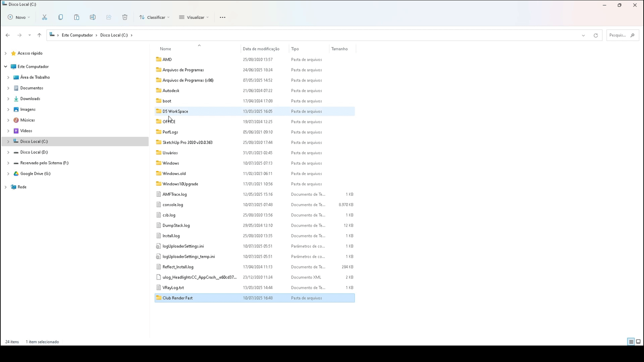The height and width of the screenshot is (362, 644).
Task: Click the Delete trash can icon
Action: coord(125,17)
